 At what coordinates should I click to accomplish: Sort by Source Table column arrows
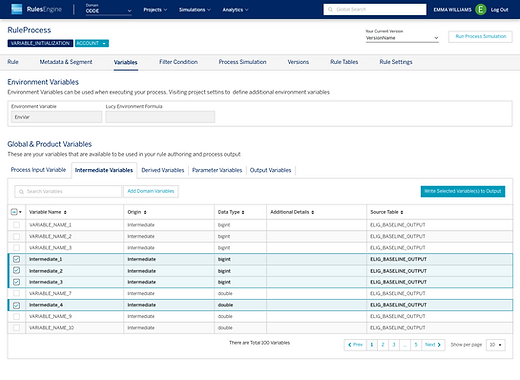pyautogui.click(x=402, y=212)
